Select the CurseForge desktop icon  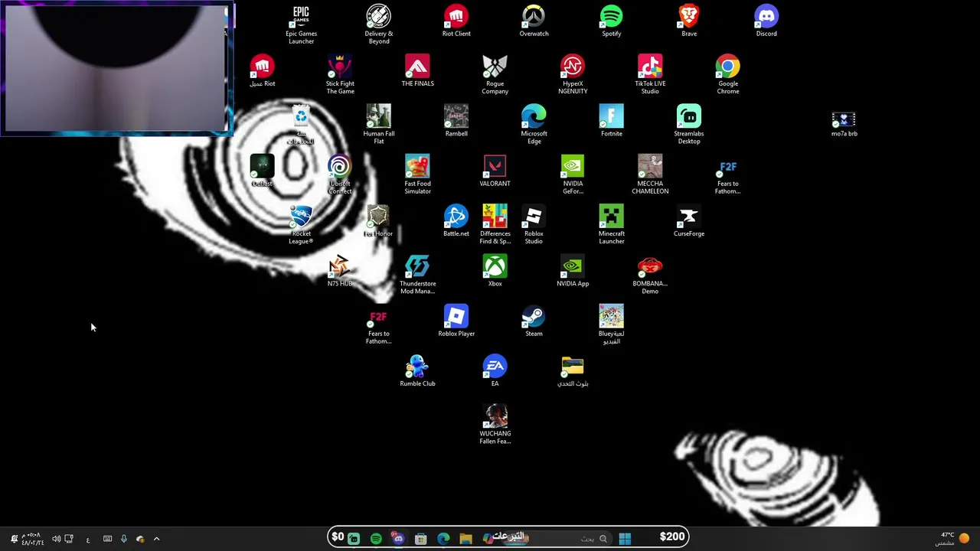689,221
